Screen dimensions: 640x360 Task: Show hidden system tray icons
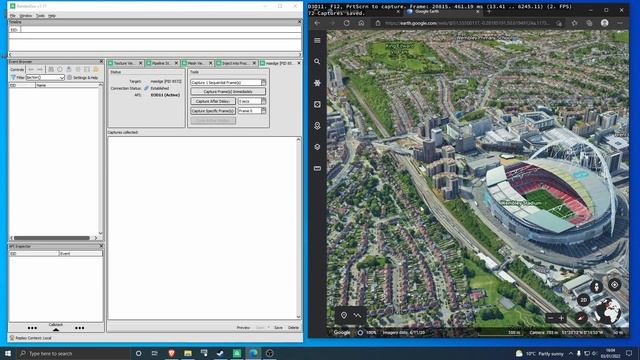571,353
